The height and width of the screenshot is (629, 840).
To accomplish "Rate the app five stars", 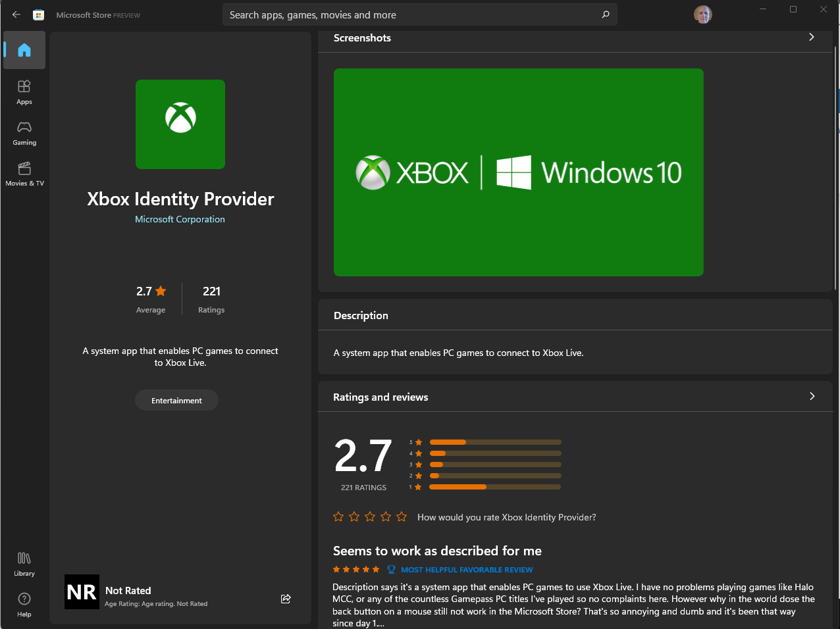I will coord(402,516).
